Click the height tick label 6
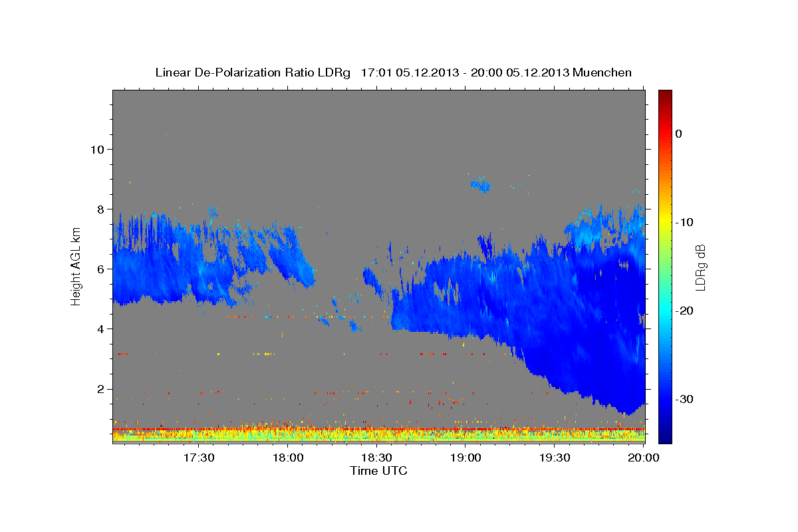The width and height of the screenshot is (798, 532). click(100, 269)
